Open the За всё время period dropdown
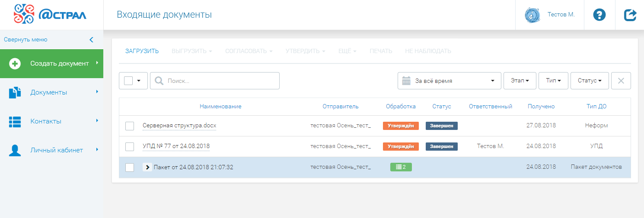 [x=450, y=81]
